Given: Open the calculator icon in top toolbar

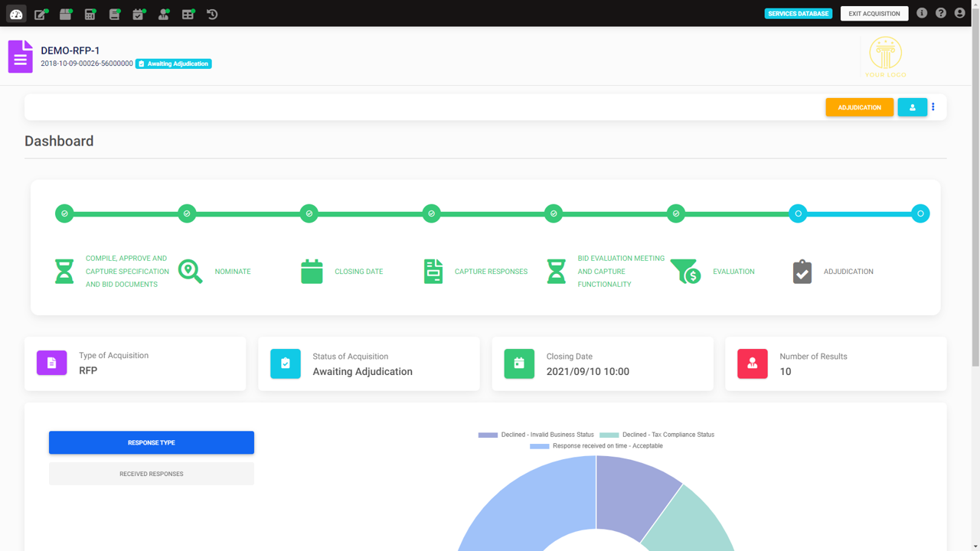Looking at the screenshot, I should point(90,14).
